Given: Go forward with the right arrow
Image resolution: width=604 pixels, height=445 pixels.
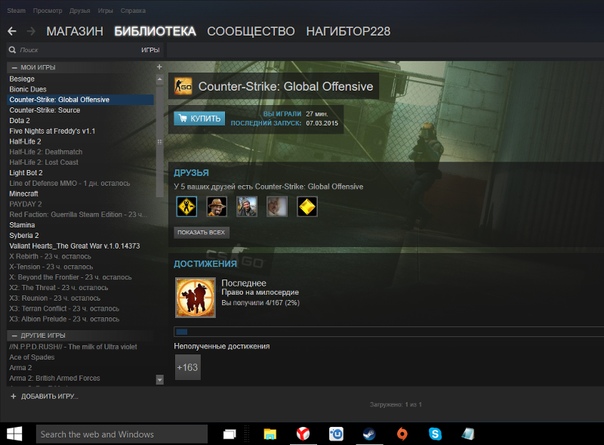Looking at the screenshot, I should click(31, 31).
